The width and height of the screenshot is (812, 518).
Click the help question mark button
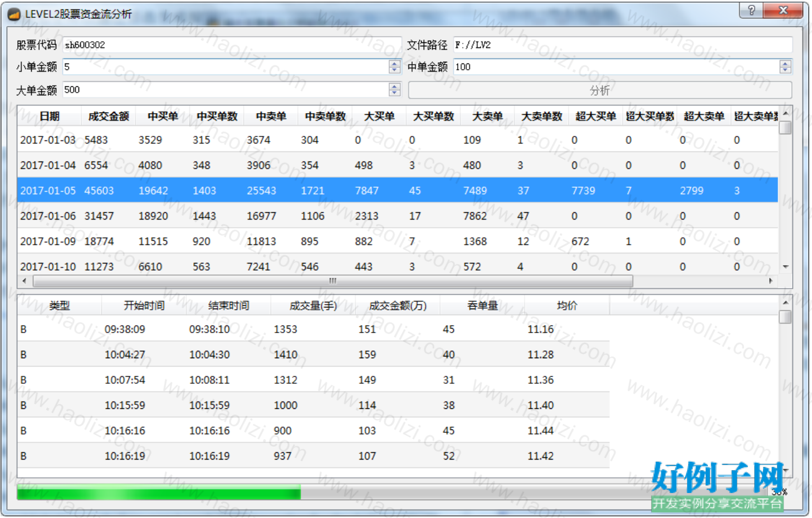click(751, 10)
